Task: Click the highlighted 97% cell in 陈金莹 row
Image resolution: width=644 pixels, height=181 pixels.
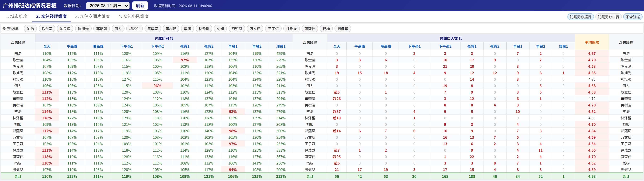Action: coord(185,60)
